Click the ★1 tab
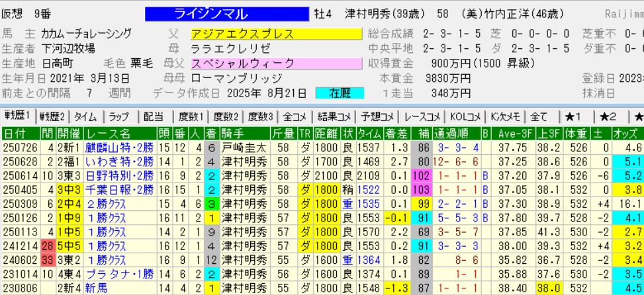Image resolution: width=644 pixels, height=295 pixels. point(573,116)
